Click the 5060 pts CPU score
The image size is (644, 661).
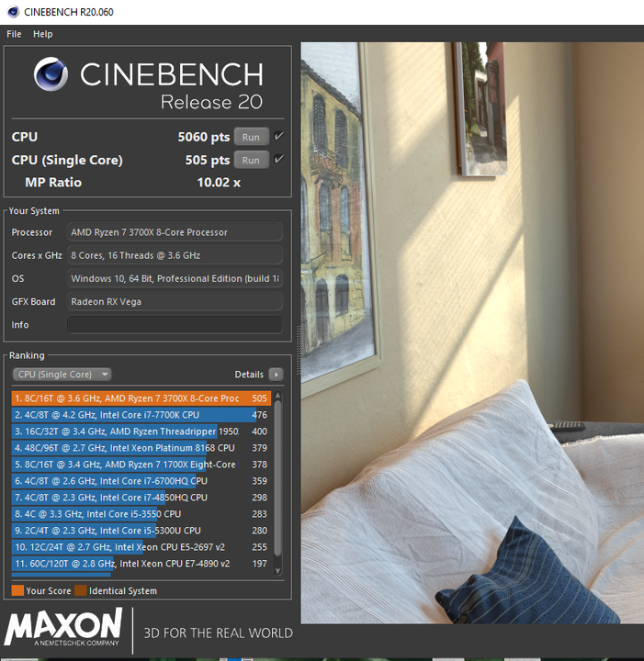[x=204, y=137]
